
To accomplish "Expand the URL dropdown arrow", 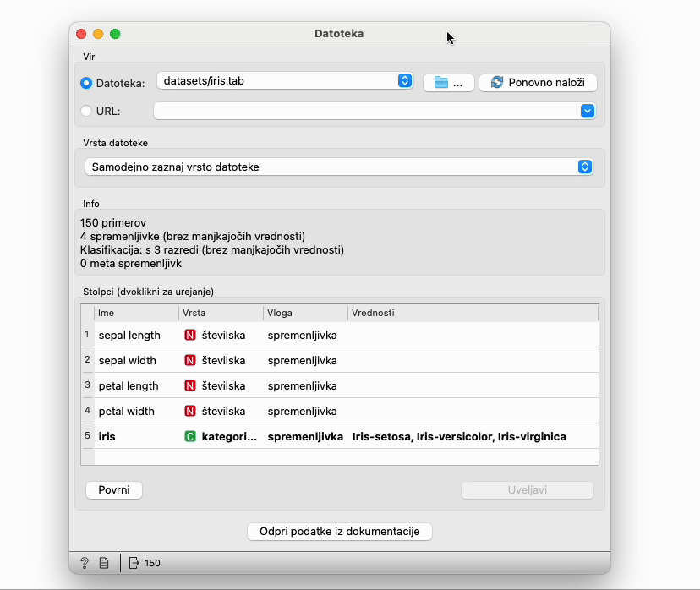I will click(x=588, y=111).
